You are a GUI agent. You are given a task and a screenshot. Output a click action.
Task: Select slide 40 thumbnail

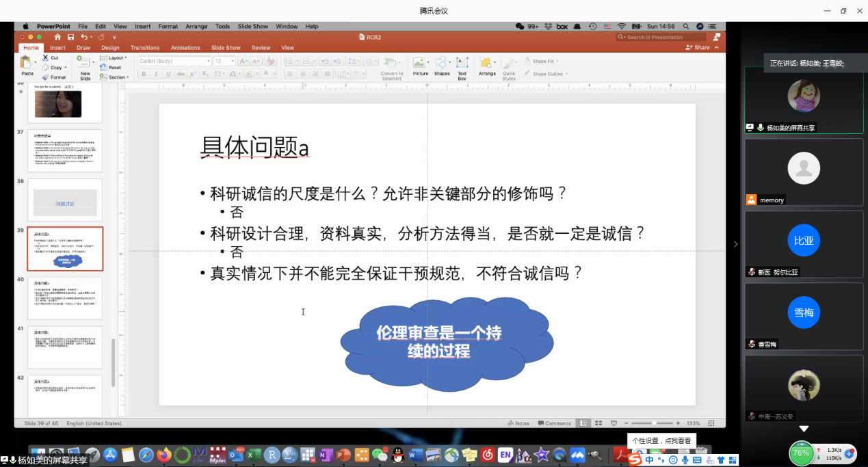(x=65, y=298)
